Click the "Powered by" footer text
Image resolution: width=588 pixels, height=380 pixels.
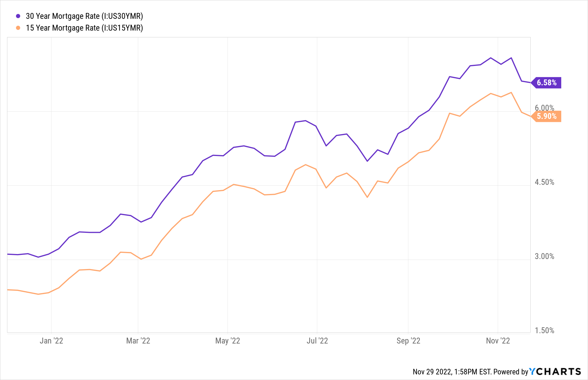pyautogui.click(x=511, y=372)
